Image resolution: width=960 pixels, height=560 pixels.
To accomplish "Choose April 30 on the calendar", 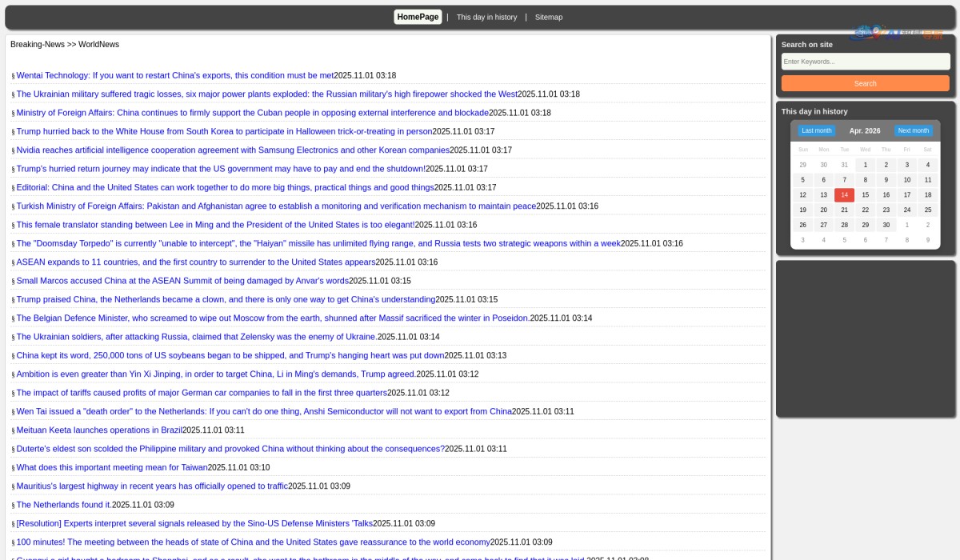I will [886, 225].
